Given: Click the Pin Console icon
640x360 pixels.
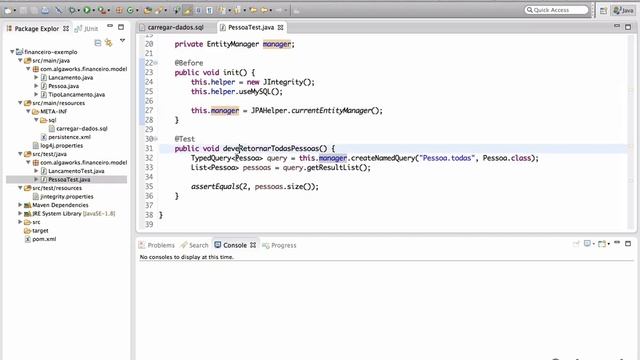Looking at the screenshot, I should tap(576, 244).
